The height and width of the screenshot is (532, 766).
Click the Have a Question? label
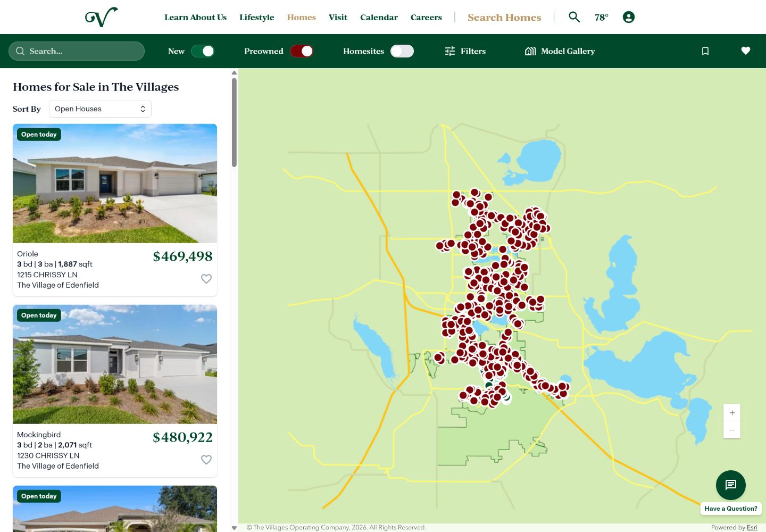731,509
